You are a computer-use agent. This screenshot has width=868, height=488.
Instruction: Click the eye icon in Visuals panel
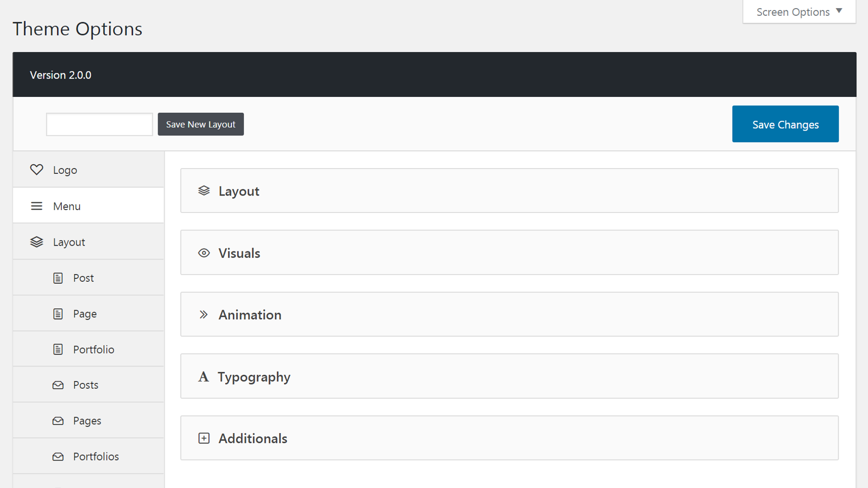pos(204,253)
